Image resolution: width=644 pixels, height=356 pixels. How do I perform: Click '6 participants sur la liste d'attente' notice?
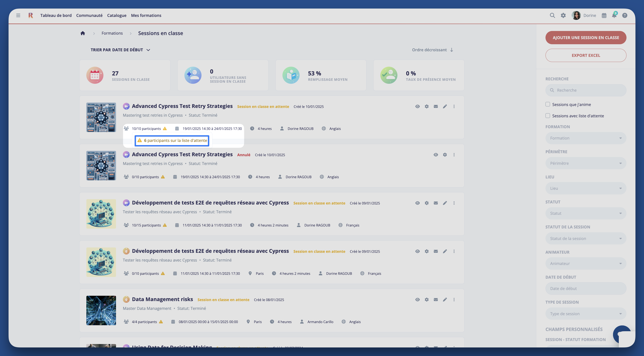coord(172,141)
